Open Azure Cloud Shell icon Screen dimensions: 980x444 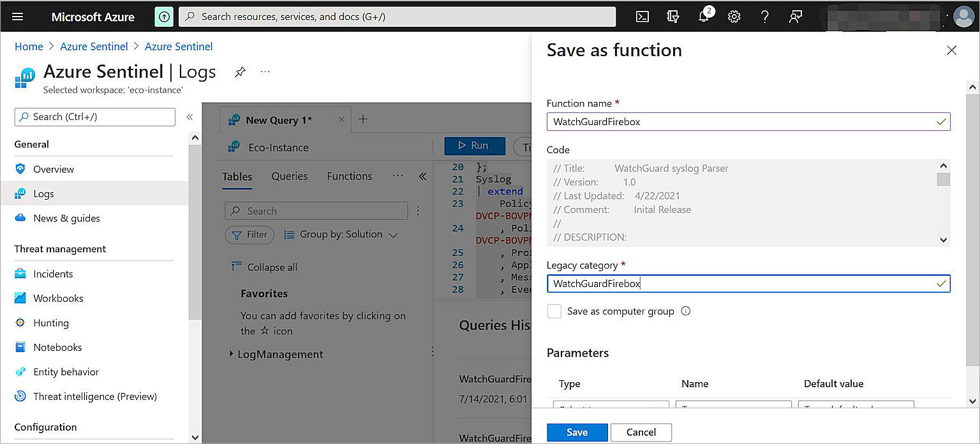pos(642,17)
